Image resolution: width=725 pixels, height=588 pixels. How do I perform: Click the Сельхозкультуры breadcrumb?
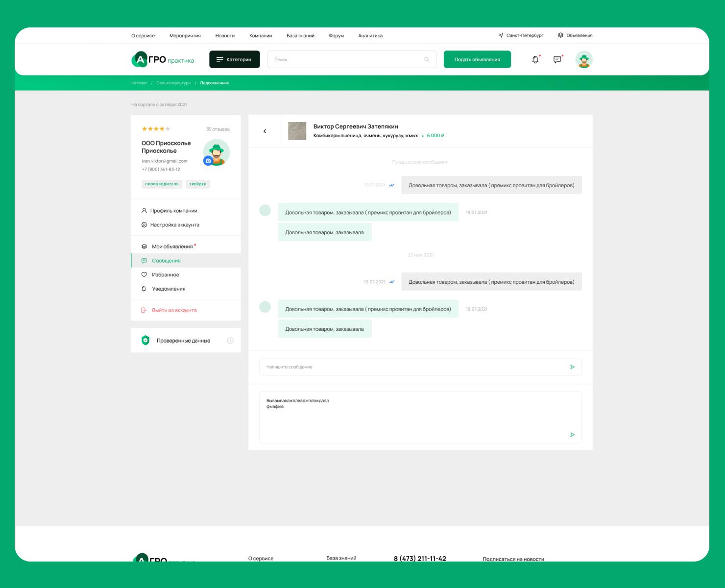[174, 83]
